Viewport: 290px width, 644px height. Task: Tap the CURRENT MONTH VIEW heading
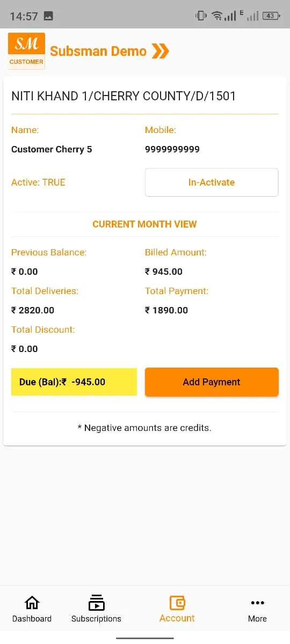pyautogui.click(x=144, y=224)
